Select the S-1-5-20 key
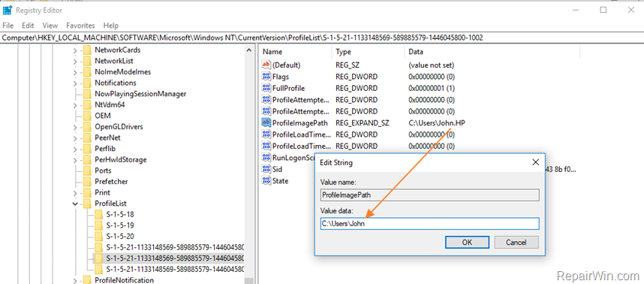This screenshot has width=644, height=284. pos(120,237)
